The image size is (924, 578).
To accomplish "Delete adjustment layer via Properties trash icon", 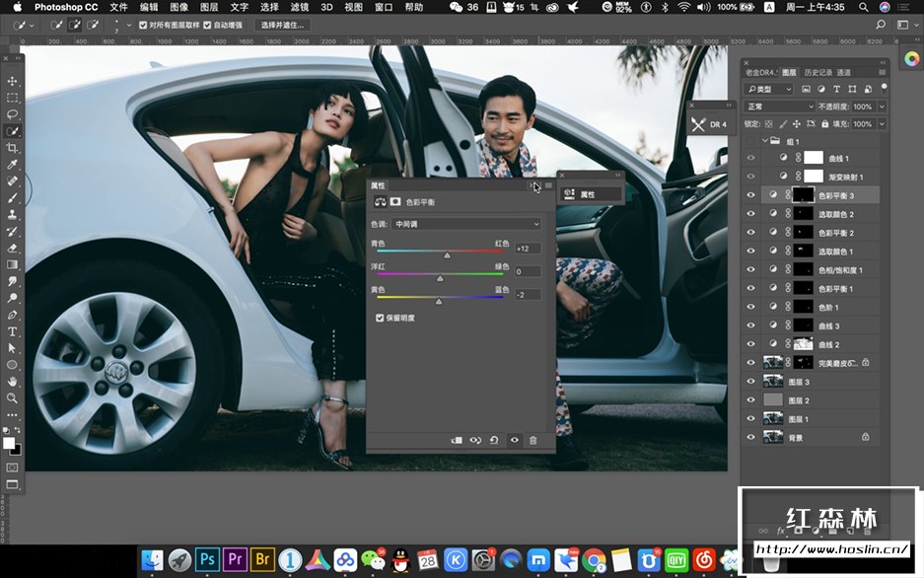I will tap(533, 440).
